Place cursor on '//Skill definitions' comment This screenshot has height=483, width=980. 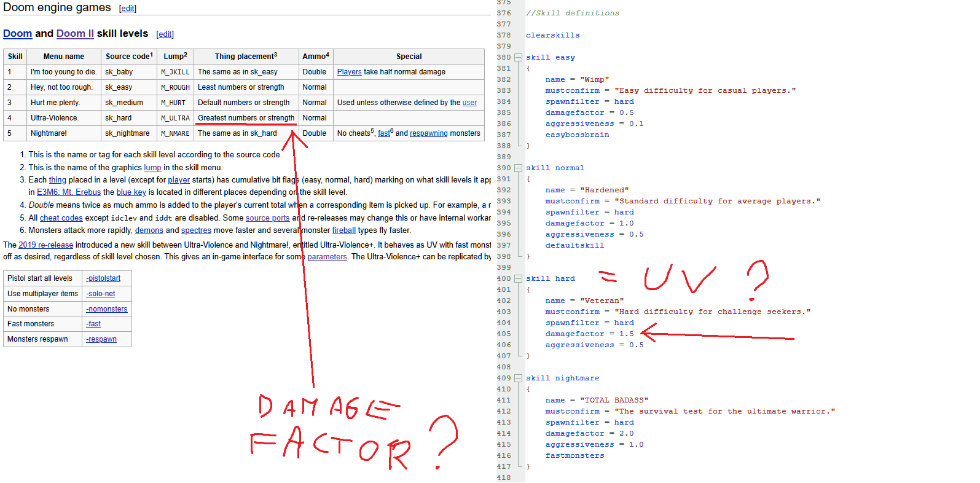573,13
